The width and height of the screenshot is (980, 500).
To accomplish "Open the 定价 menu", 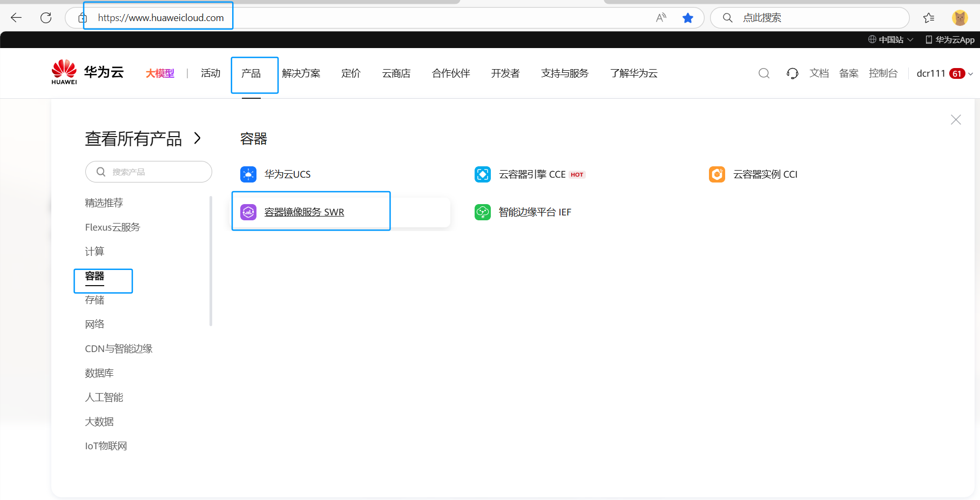I will 351,73.
